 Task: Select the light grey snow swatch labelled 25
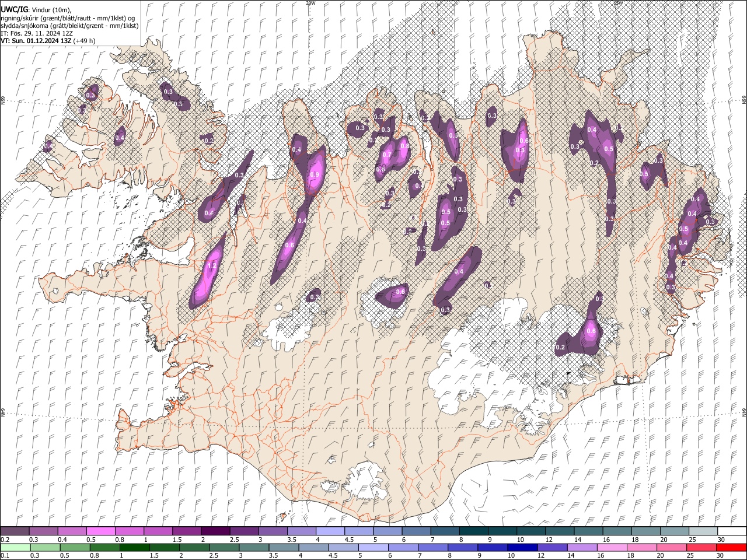click(x=703, y=531)
